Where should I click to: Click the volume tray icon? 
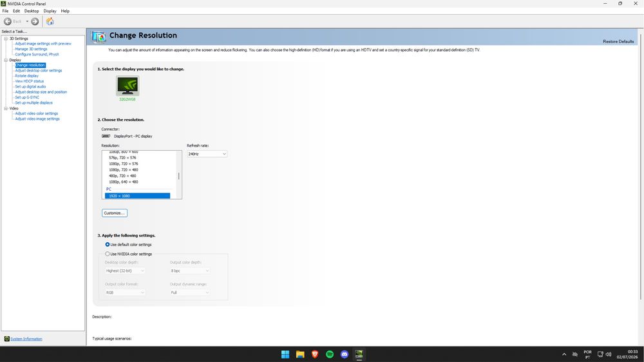pos(609,354)
